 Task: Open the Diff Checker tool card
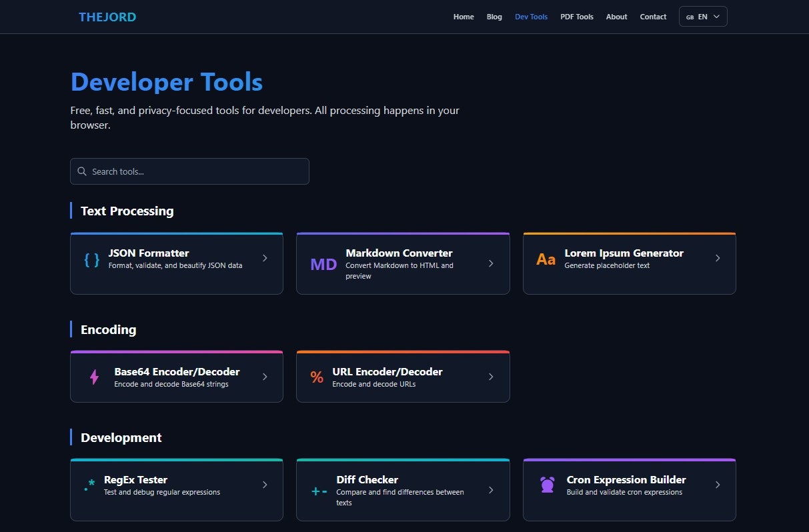point(403,489)
